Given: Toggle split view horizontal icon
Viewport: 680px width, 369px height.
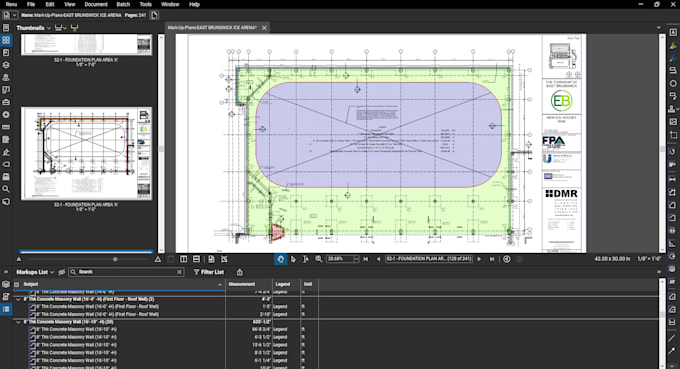Looking at the screenshot, I should (196, 259).
